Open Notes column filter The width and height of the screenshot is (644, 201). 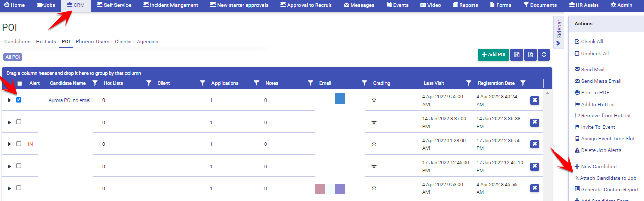point(311,83)
